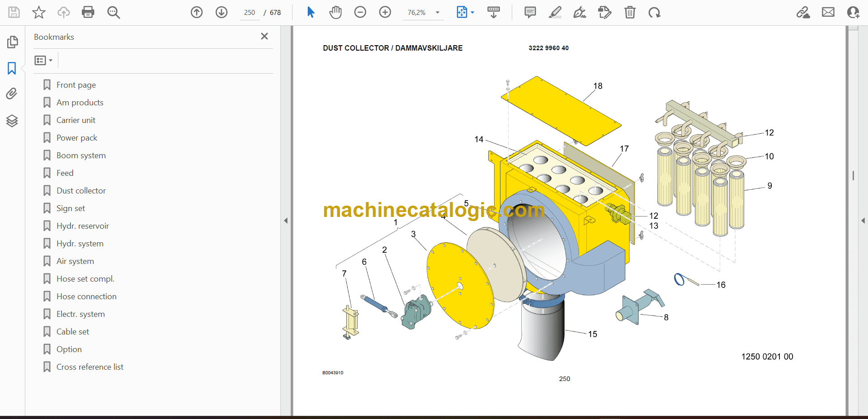This screenshot has width=868, height=419.
Task: Go to the next page with down arrow
Action: [x=222, y=12]
